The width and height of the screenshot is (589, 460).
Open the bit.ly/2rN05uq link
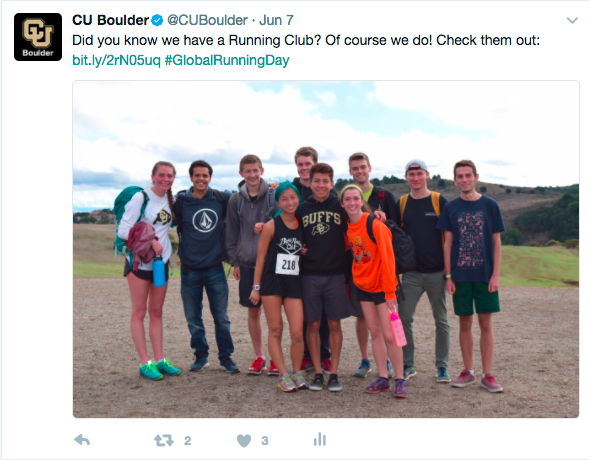point(116,60)
